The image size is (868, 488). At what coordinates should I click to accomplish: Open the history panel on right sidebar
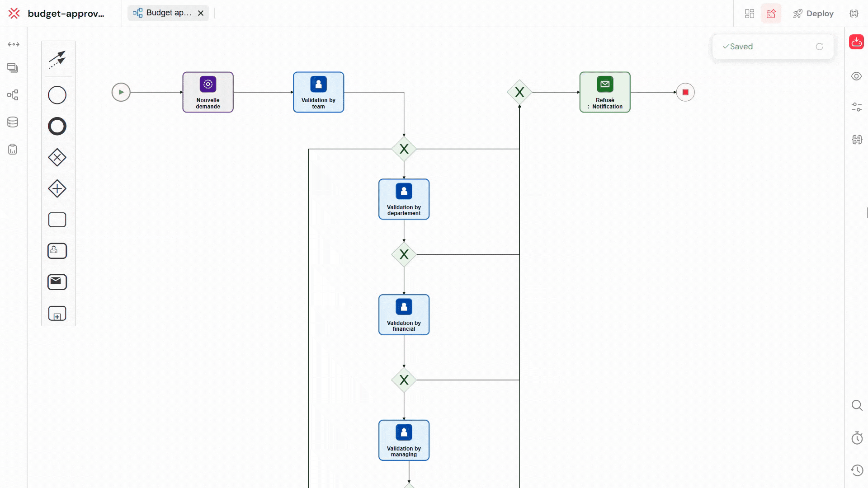(857, 470)
